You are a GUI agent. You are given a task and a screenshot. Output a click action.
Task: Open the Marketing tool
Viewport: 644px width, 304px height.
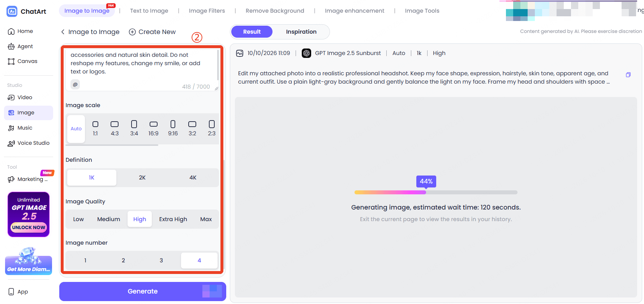point(28,180)
